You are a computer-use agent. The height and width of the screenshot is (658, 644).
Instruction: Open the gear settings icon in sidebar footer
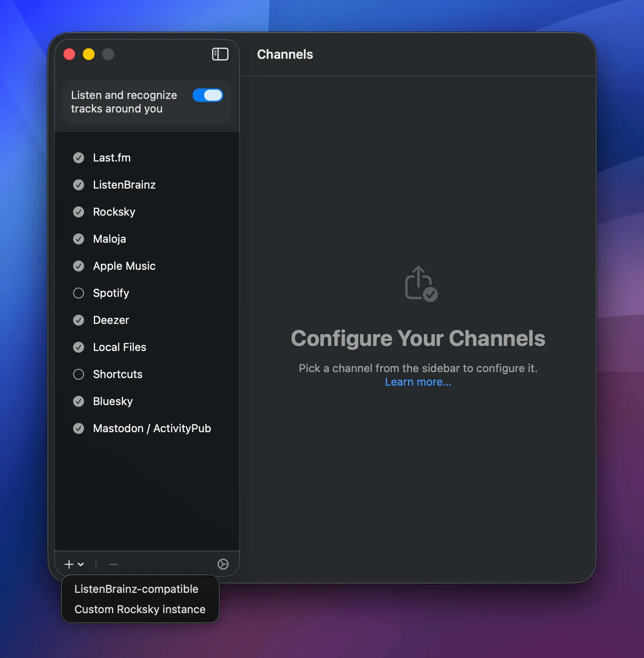click(x=223, y=564)
